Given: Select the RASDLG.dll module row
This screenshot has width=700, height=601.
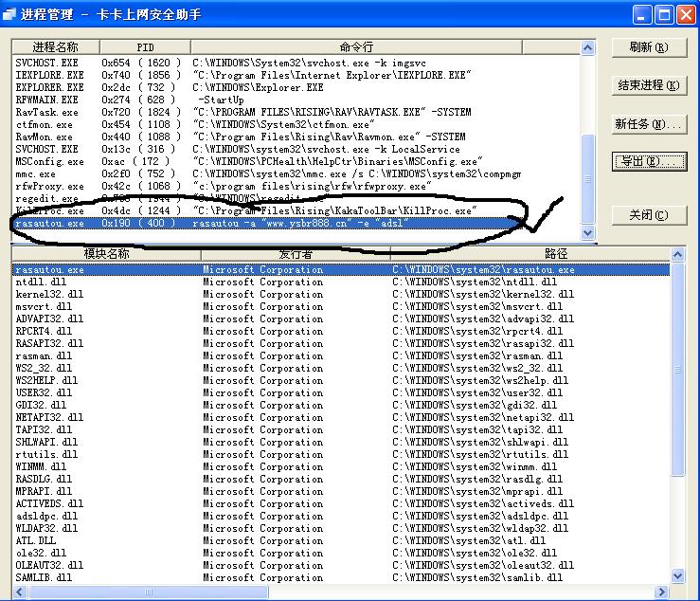Looking at the screenshot, I should (341, 479).
